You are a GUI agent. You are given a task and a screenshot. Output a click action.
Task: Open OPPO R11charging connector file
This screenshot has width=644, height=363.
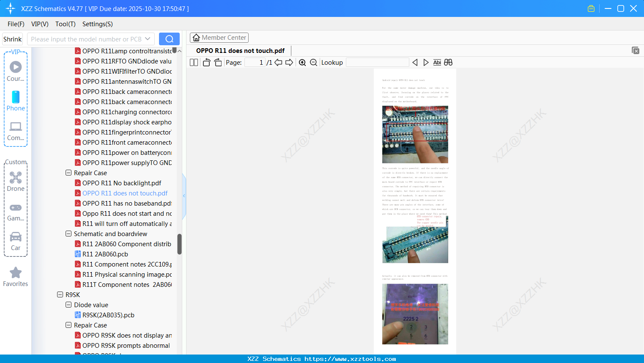coord(127,112)
